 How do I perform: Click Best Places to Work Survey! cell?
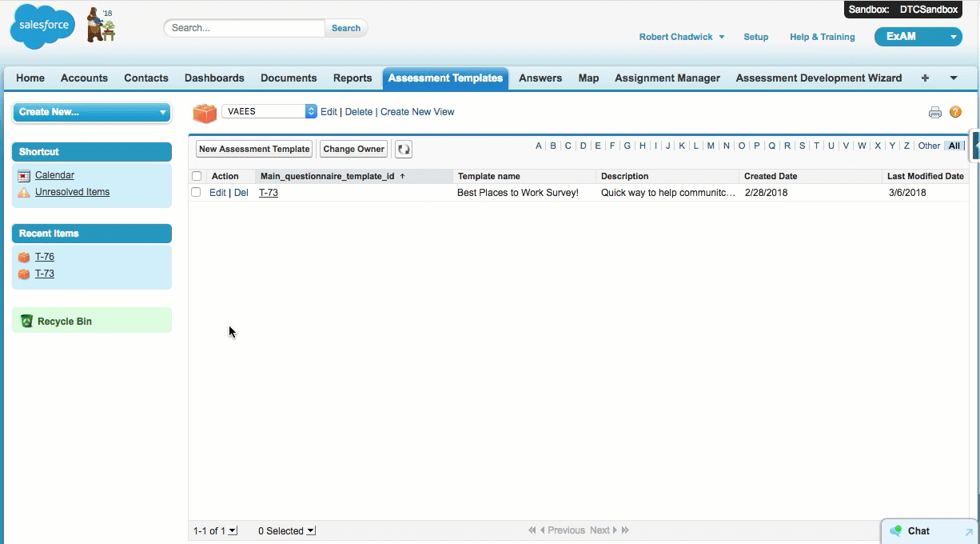tap(518, 193)
